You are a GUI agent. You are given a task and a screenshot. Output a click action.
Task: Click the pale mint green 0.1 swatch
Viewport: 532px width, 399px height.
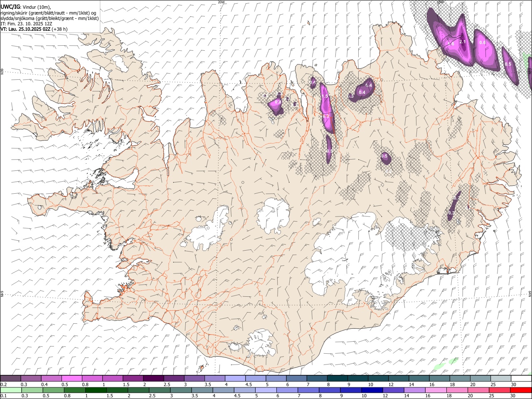pyautogui.click(x=11, y=390)
